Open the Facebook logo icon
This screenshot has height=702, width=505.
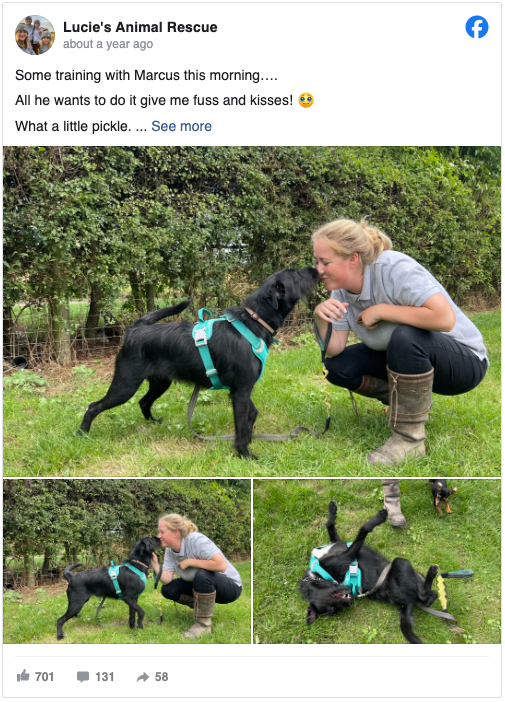coord(477,27)
